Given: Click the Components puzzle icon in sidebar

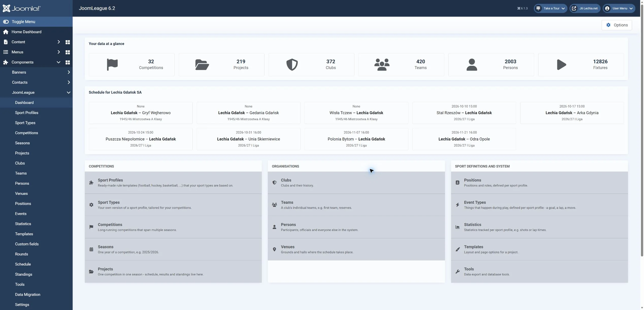Looking at the screenshot, I should coord(6,62).
